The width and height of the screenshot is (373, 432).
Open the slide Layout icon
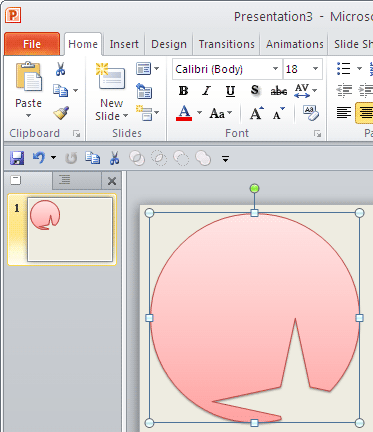tap(144, 69)
